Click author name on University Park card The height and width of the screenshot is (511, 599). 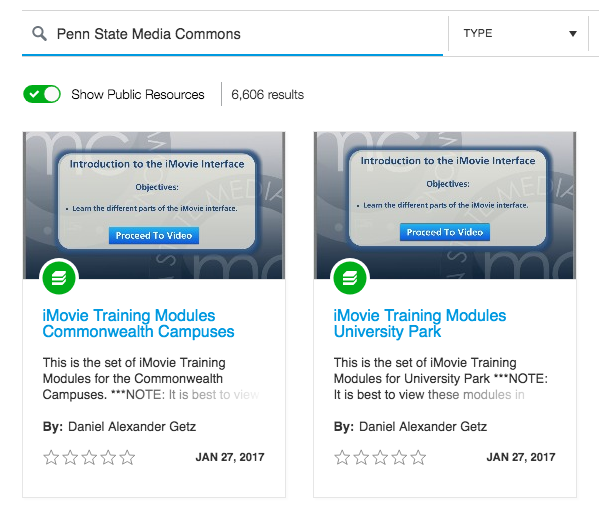(423, 426)
